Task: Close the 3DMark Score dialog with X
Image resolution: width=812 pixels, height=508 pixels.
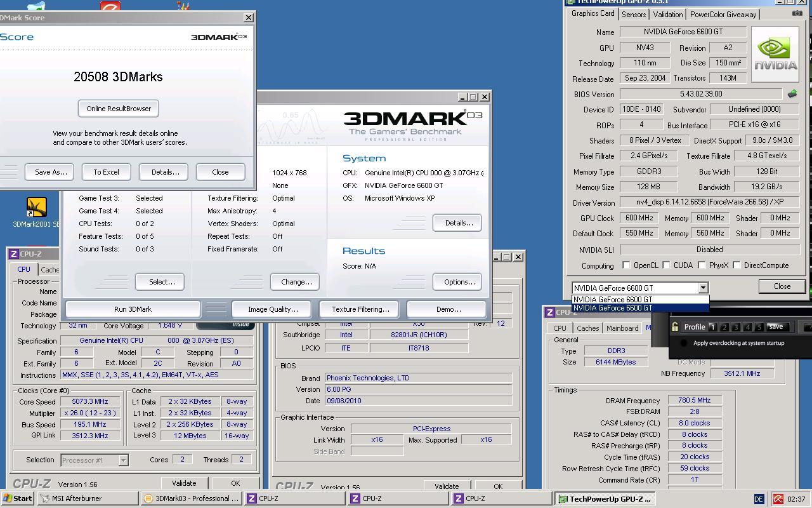Action: [x=249, y=18]
